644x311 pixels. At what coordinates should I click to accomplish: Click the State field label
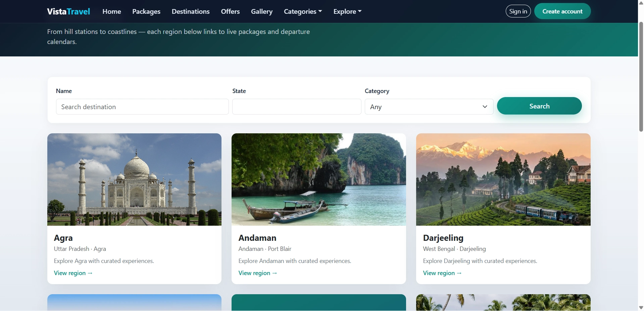pos(239,91)
